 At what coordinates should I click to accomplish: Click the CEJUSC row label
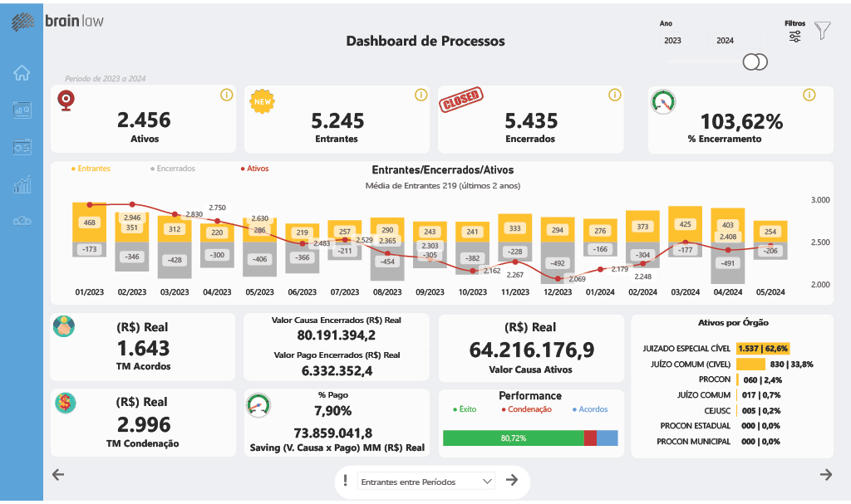point(717,411)
